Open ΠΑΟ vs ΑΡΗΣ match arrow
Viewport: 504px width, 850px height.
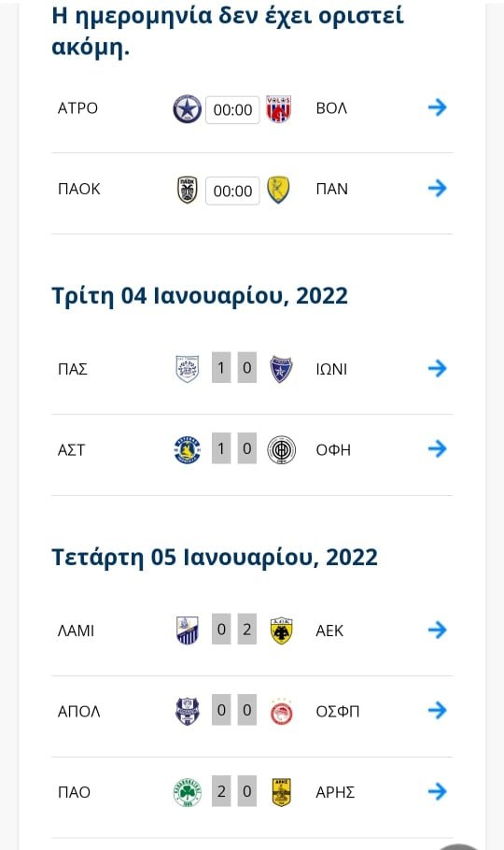438,791
